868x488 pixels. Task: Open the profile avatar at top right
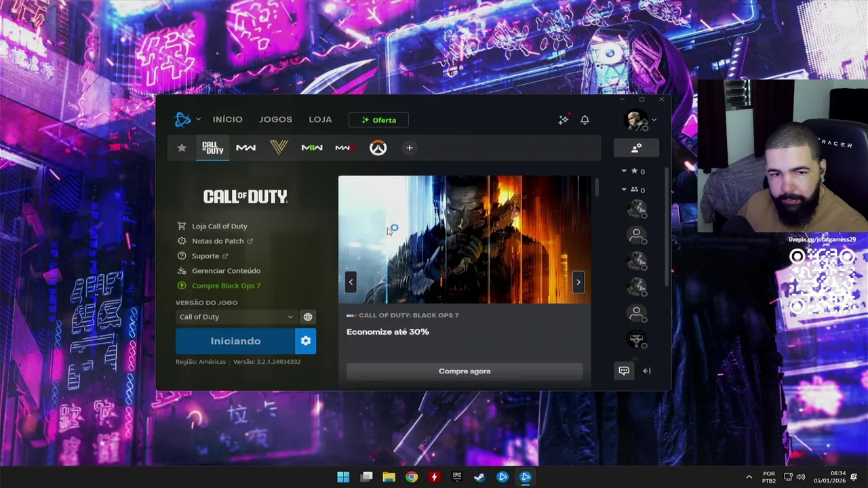pos(636,120)
